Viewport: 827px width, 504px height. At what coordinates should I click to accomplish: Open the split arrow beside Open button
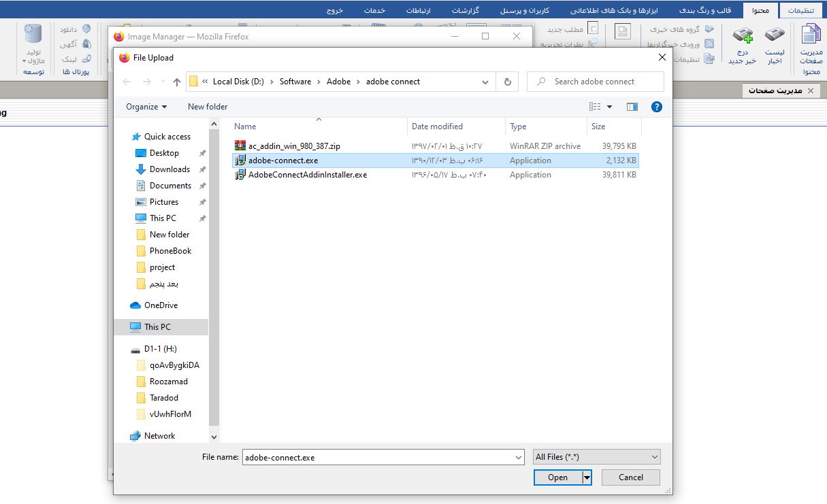[587, 477]
